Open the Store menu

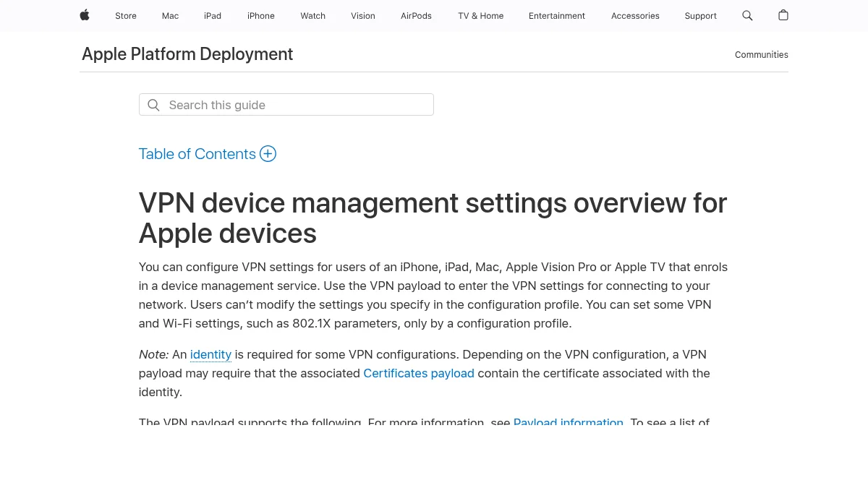[x=126, y=16]
